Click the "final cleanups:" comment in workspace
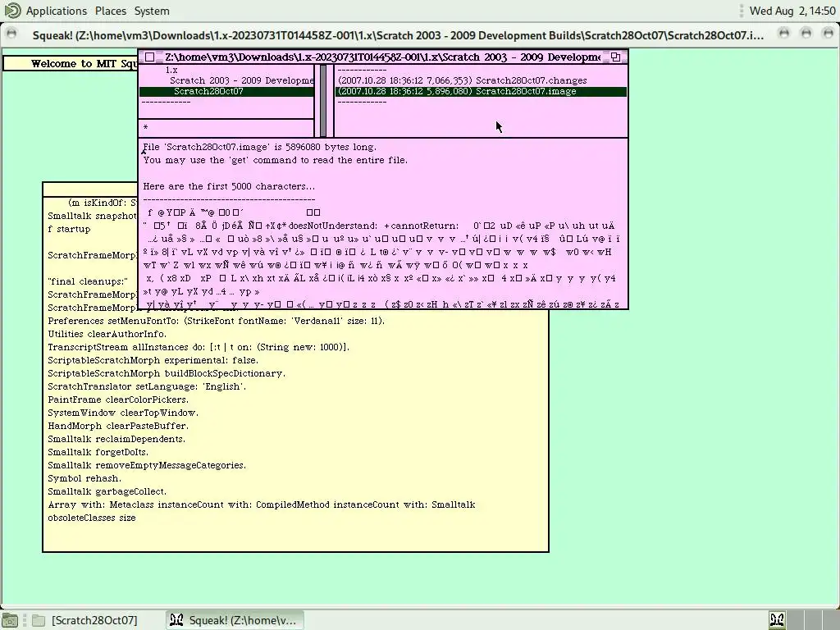840x630 pixels. 88,281
